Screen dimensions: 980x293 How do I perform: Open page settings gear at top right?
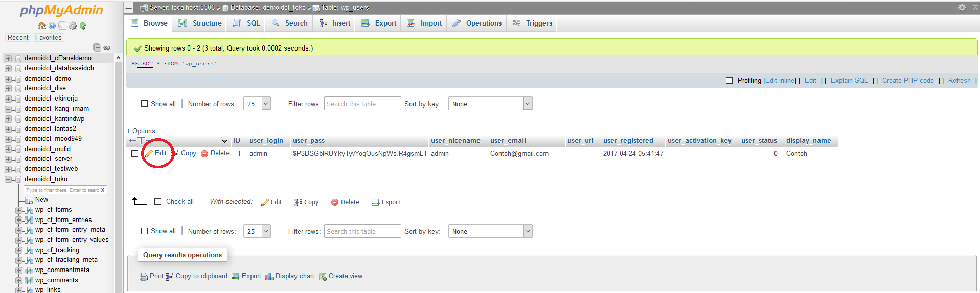[x=962, y=7]
